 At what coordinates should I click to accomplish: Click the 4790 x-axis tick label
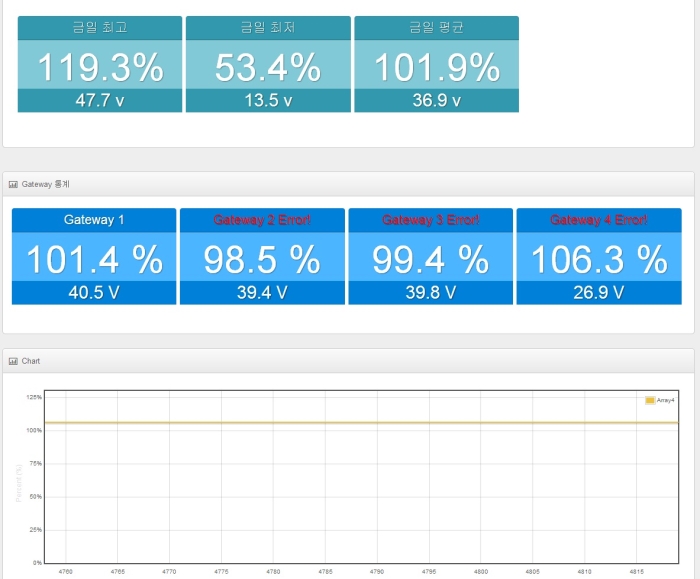pyautogui.click(x=377, y=571)
